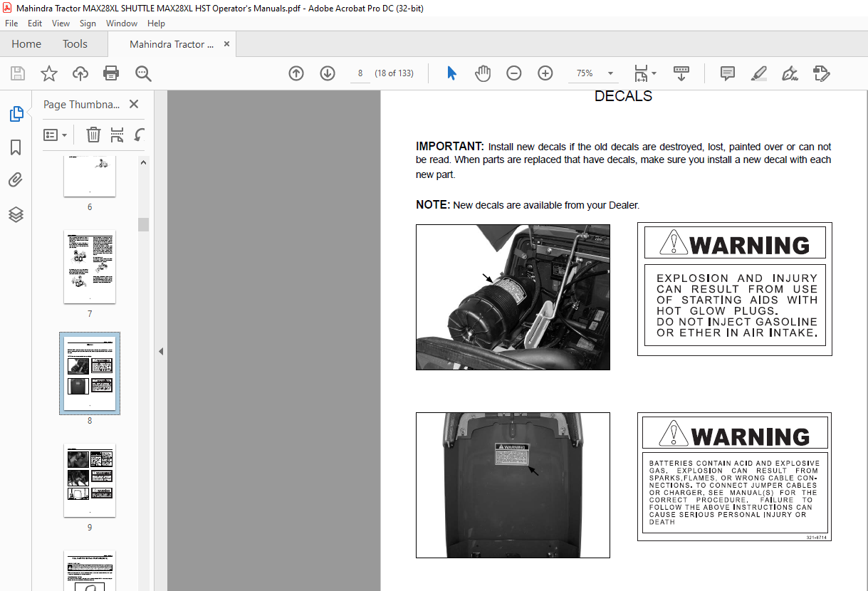Zoom out with the minus button

[x=514, y=73]
